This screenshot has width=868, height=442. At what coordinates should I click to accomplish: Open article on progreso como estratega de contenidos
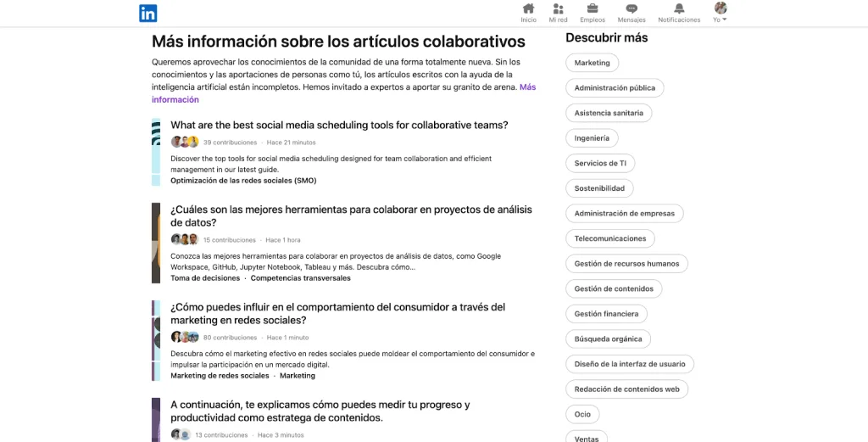pos(320,411)
